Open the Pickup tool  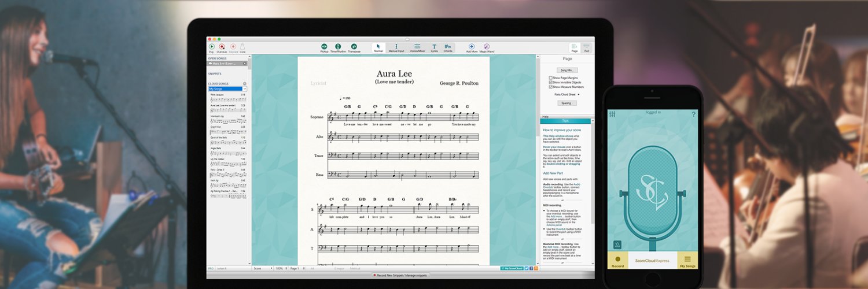point(324,47)
